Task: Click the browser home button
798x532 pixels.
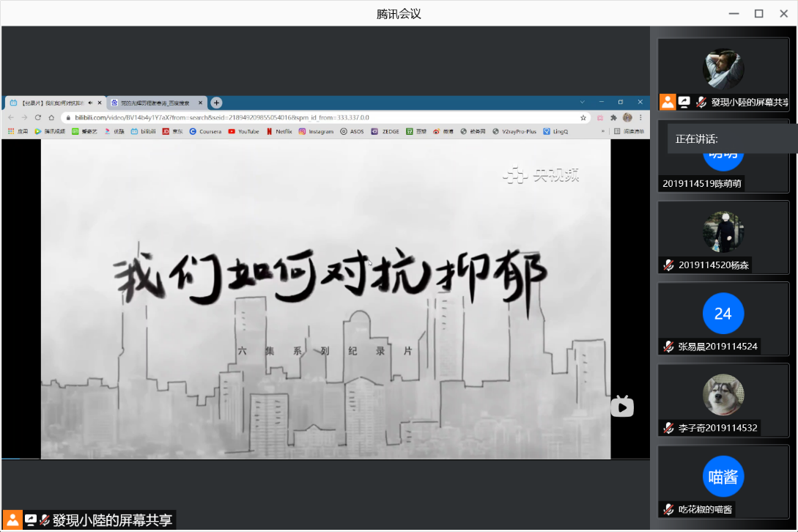Action: pyautogui.click(x=51, y=117)
